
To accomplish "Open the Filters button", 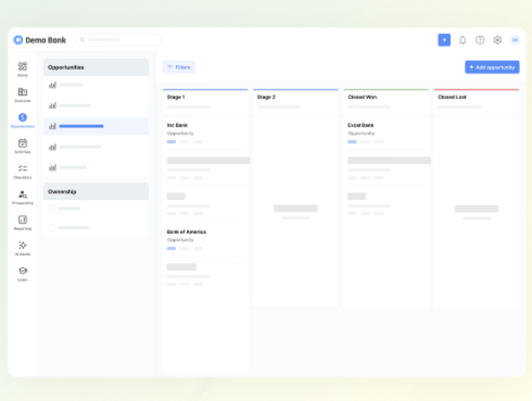I will pyautogui.click(x=178, y=67).
